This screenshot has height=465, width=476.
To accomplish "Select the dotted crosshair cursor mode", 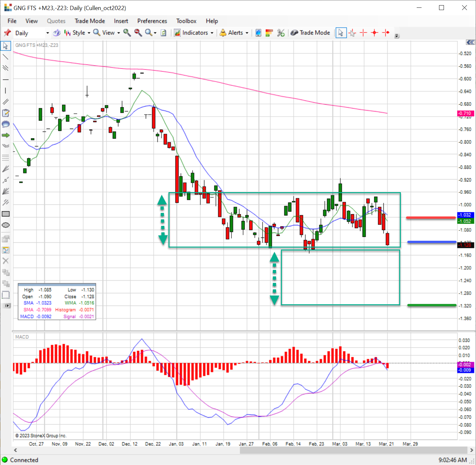I will [x=352, y=33].
